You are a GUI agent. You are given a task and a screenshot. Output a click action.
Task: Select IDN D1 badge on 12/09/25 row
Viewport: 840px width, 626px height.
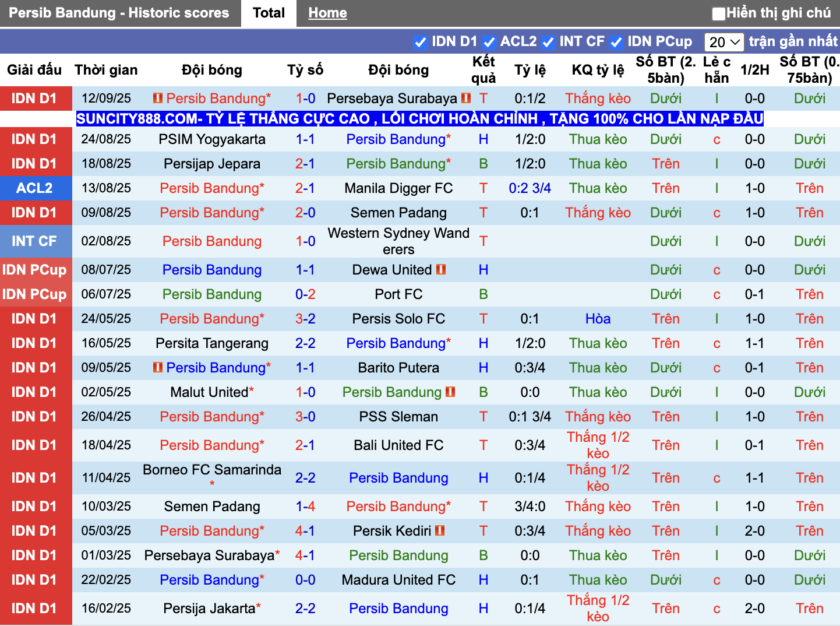click(36, 99)
